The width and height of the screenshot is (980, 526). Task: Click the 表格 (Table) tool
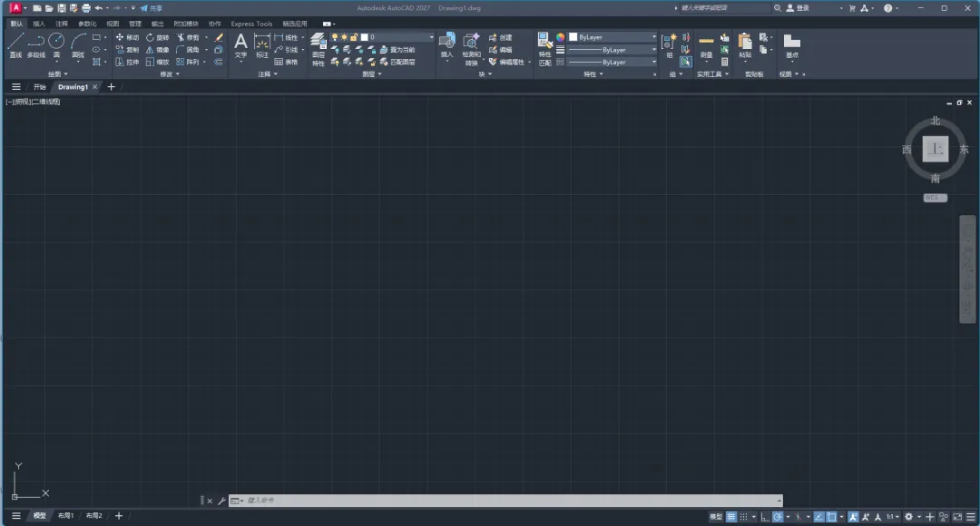pos(286,62)
